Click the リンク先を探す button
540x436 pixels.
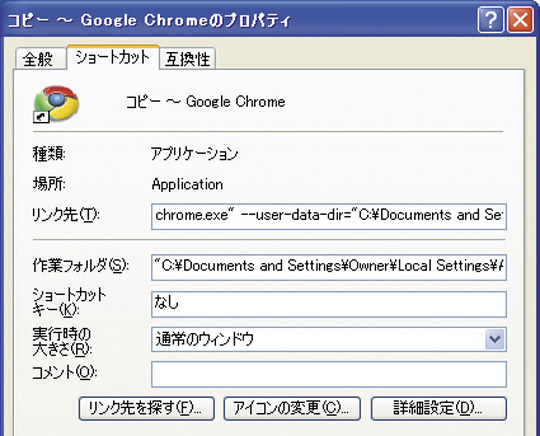tap(146, 408)
